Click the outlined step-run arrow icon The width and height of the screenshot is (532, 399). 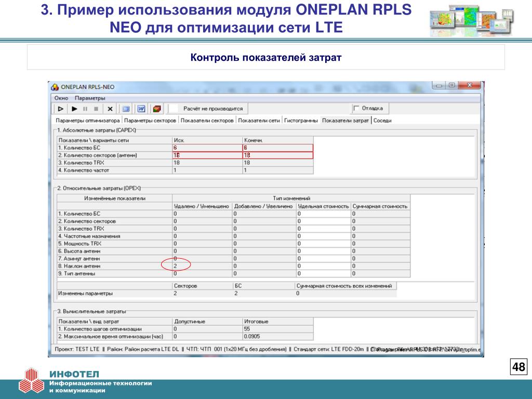[x=61, y=109]
